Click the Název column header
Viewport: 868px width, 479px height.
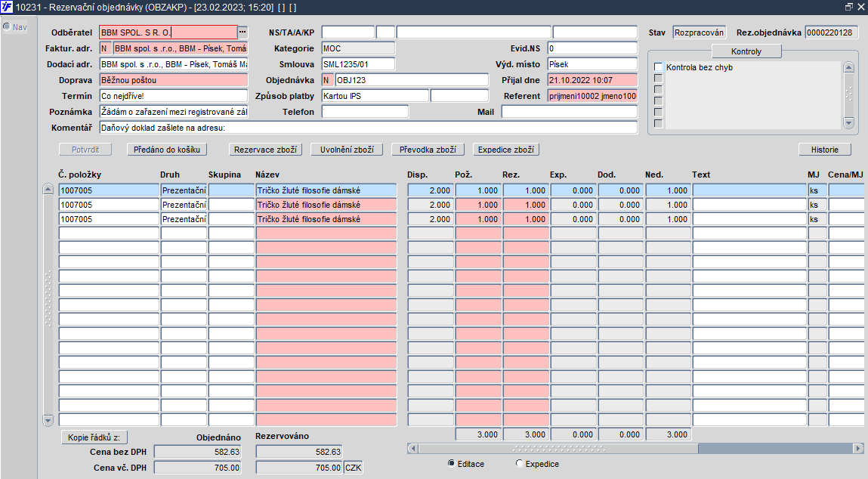click(267, 175)
